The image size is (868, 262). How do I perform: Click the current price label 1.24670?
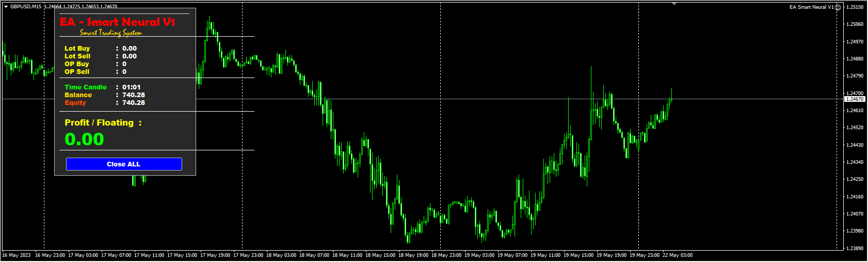tap(855, 99)
